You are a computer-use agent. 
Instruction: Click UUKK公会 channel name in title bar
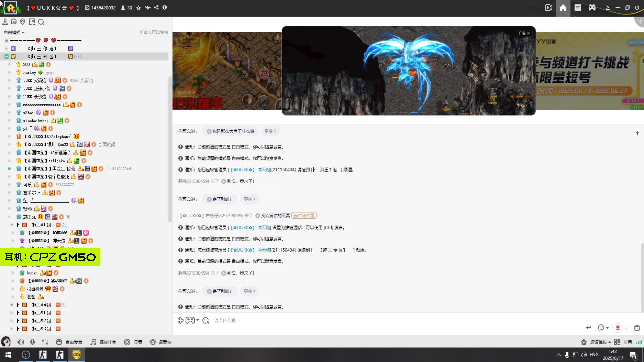53,8
